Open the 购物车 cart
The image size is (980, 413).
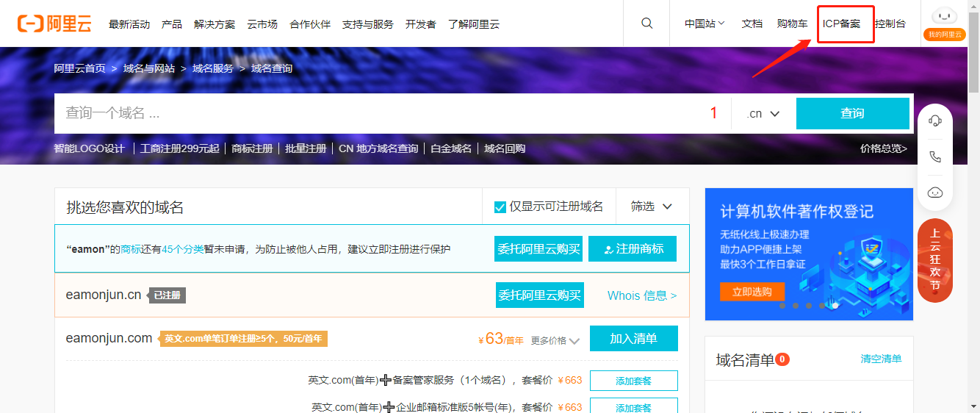[792, 24]
